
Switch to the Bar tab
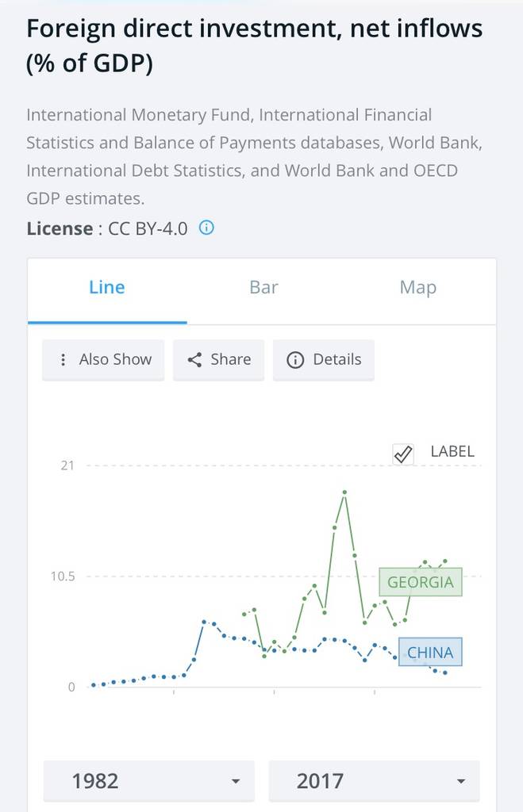tap(263, 287)
